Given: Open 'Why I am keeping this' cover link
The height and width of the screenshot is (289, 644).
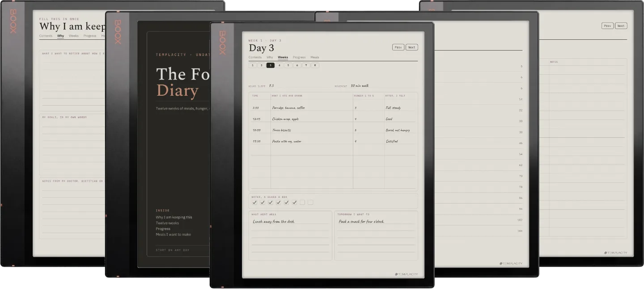Looking at the screenshot, I should [x=174, y=217].
